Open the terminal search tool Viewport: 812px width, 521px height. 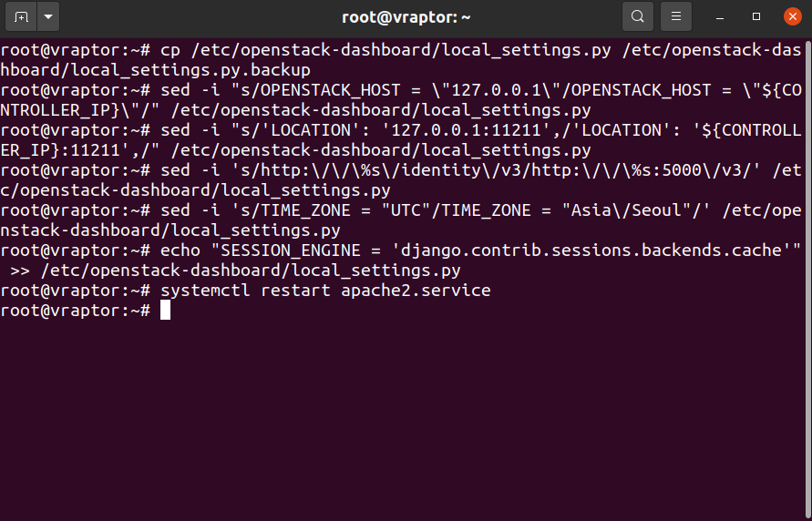point(638,16)
